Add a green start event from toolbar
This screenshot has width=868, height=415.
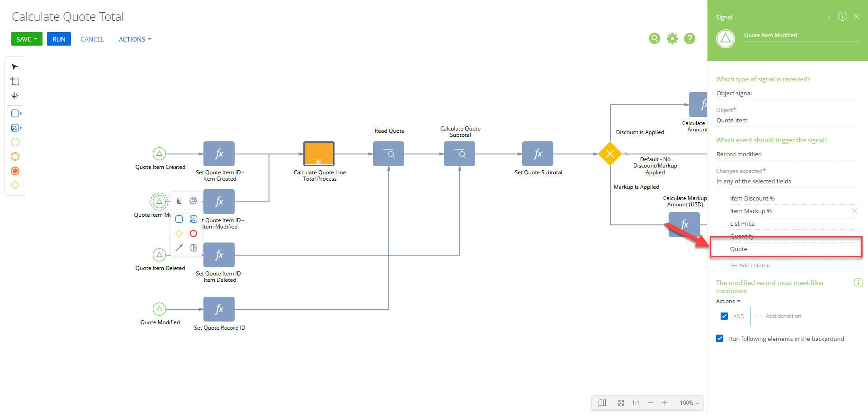tap(15, 142)
